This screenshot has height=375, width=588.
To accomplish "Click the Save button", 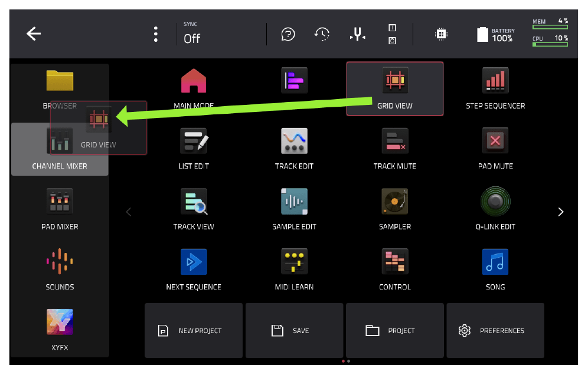I will (x=295, y=330).
